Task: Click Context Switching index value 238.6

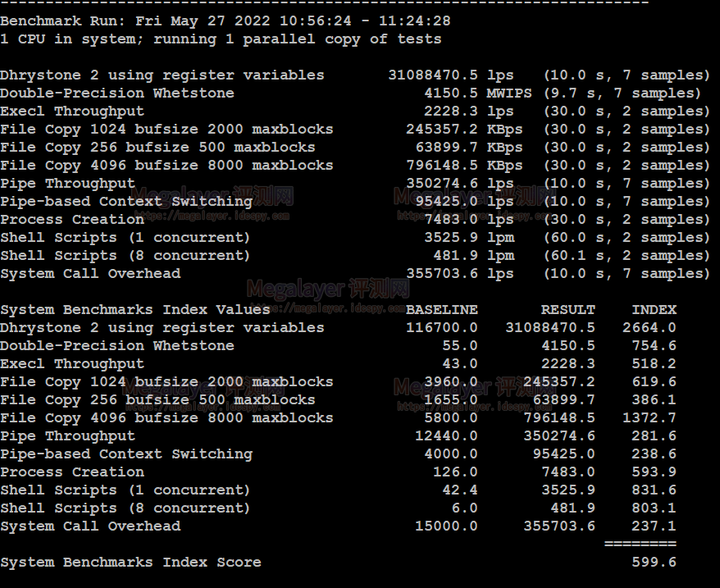Action: [x=654, y=454]
